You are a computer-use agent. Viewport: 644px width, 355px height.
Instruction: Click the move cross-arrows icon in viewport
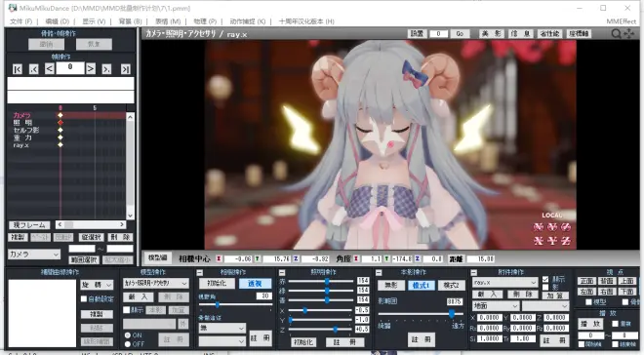click(x=629, y=34)
